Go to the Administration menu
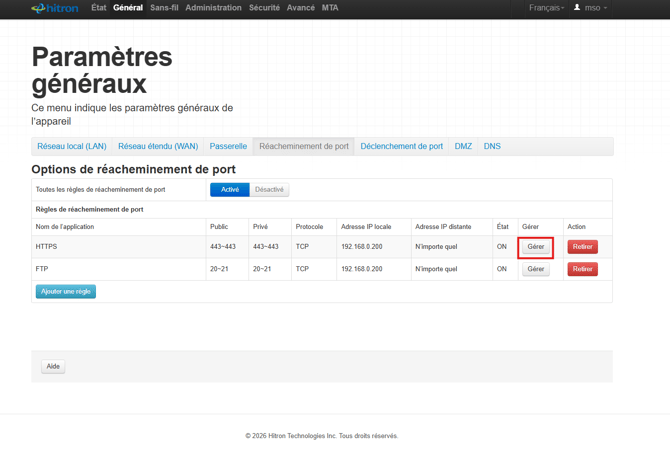This screenshot has width=670, height=452. [213, 8]
